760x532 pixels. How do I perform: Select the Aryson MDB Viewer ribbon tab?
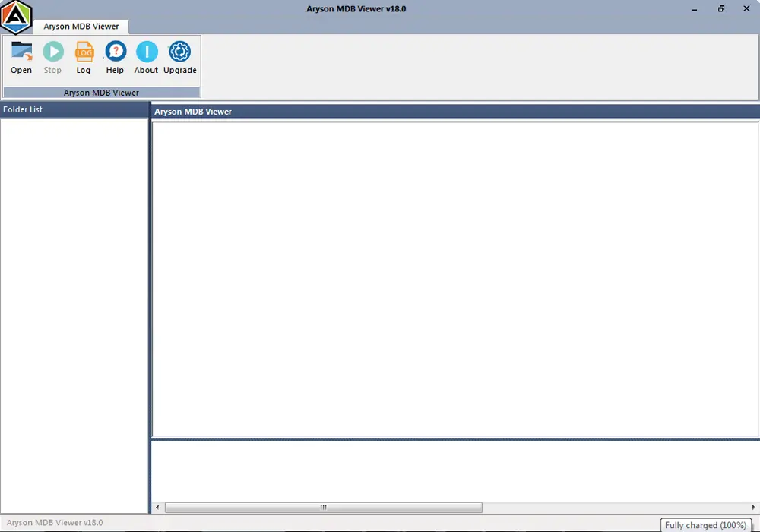(81, 26)
